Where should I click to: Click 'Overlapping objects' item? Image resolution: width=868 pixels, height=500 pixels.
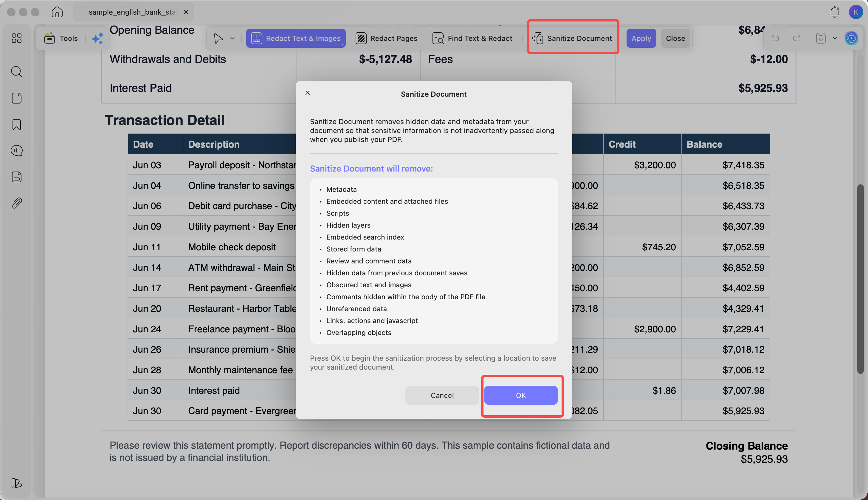pyautogui.click(x=359, y=332)
